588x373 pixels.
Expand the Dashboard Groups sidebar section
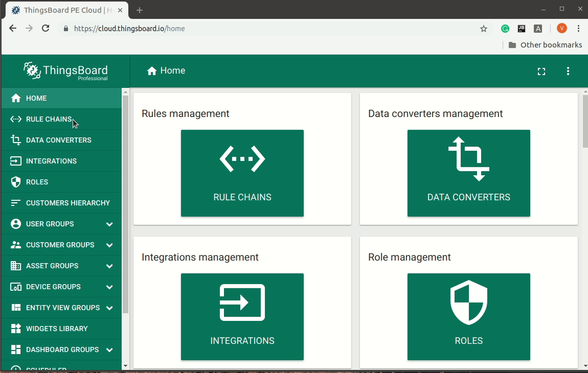point(109,349)
